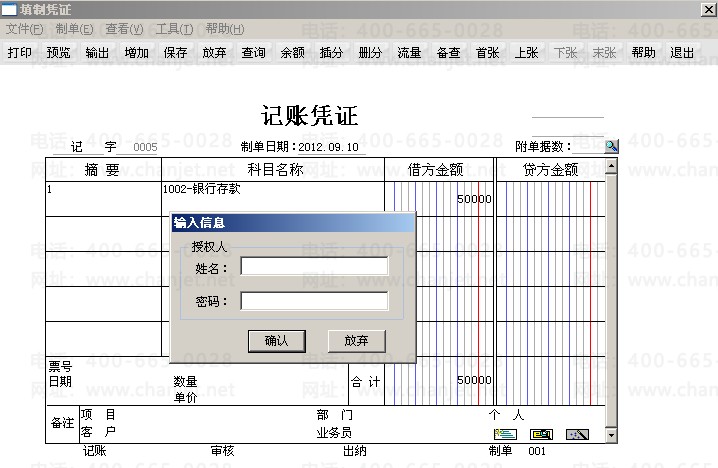Select the 1002-银行存款 account cell
This screenshot has width=718, height=468.
click(x=272, y=198)
